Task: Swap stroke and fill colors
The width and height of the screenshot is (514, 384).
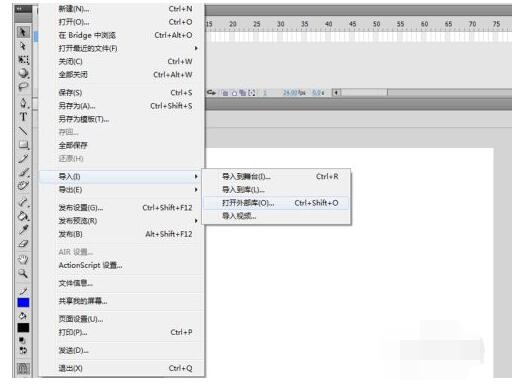Action: click(23, 350)
